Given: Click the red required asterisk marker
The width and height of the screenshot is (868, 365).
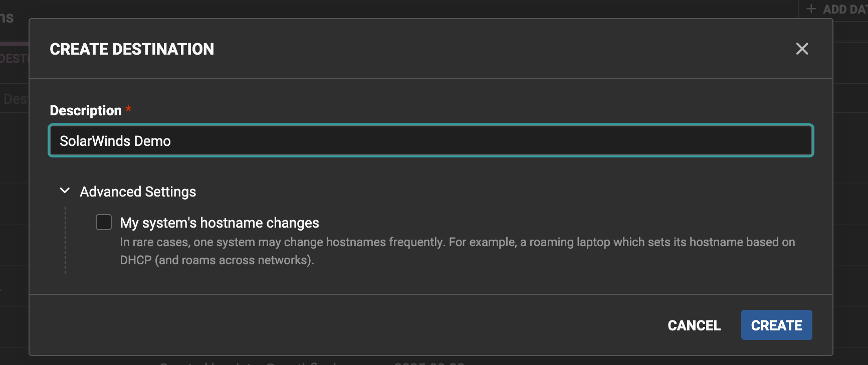Looking at the screenshot, I should (x=128, y=108).
